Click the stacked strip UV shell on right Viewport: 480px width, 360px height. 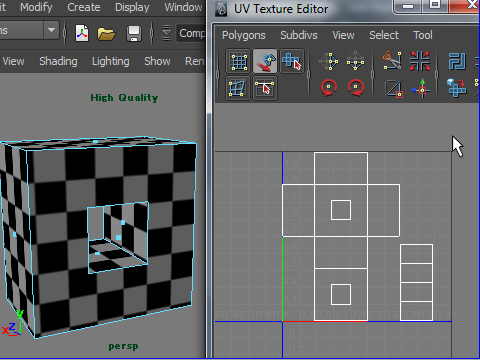coord(416,283)
